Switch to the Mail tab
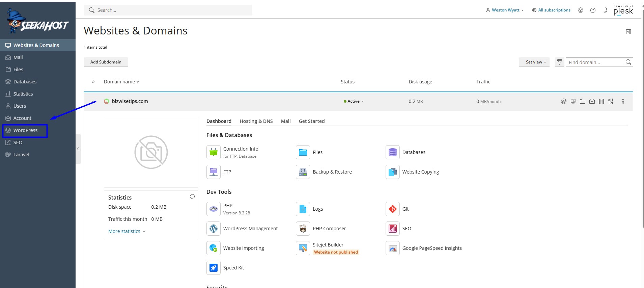 [x=286, y=121]
